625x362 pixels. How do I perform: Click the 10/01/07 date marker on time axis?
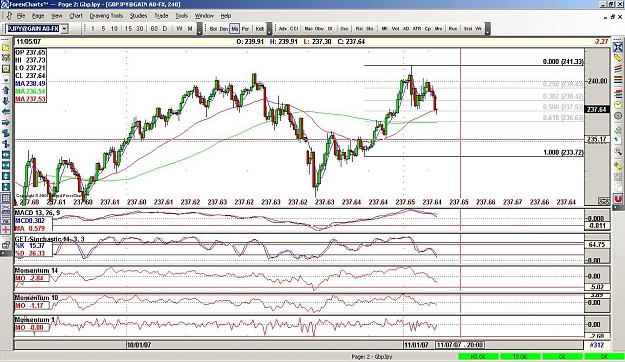139,344
